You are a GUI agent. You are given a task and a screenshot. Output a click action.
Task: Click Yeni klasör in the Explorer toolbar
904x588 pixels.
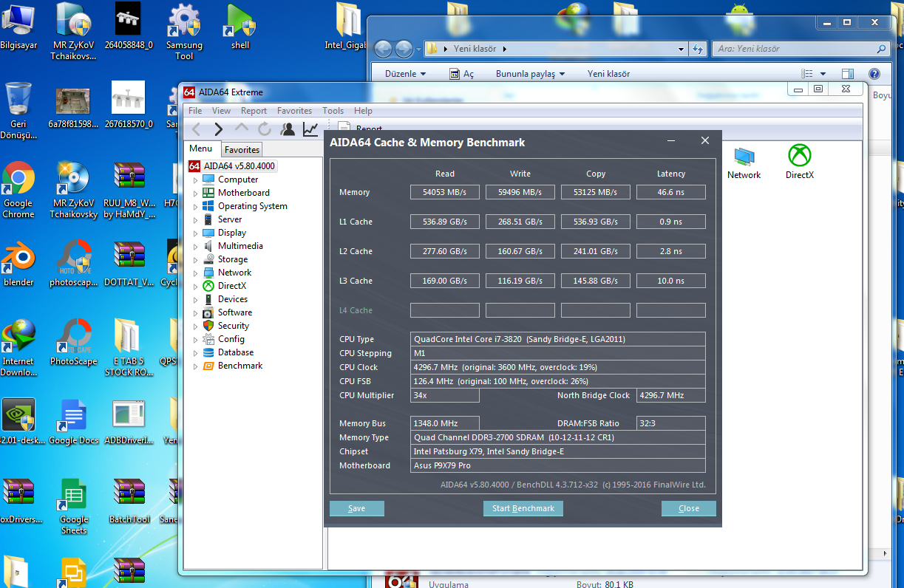click(608, 74)
